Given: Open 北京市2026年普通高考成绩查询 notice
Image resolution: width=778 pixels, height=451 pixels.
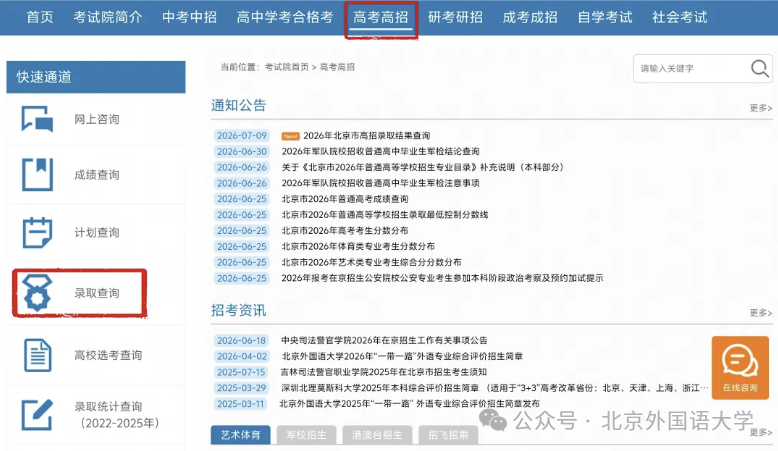Looking at the screenshot, I should [345, 199].
